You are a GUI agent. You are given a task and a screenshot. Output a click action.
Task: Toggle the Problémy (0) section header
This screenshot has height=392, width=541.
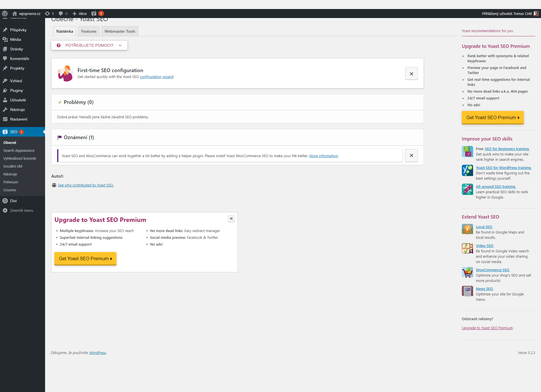(237, 102)
